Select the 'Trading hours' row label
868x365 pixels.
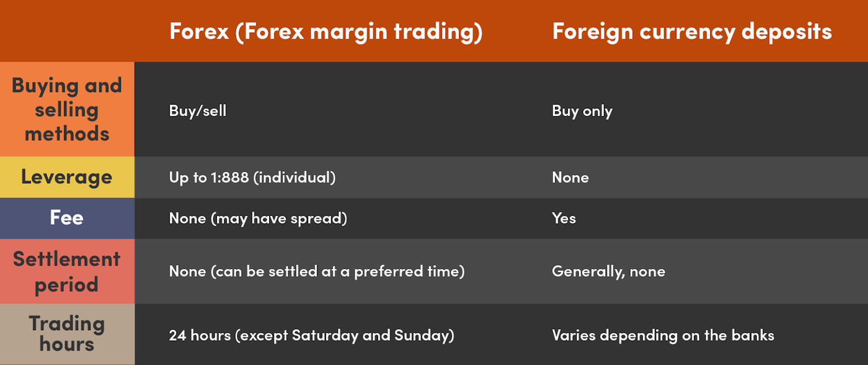pos(67,334)
